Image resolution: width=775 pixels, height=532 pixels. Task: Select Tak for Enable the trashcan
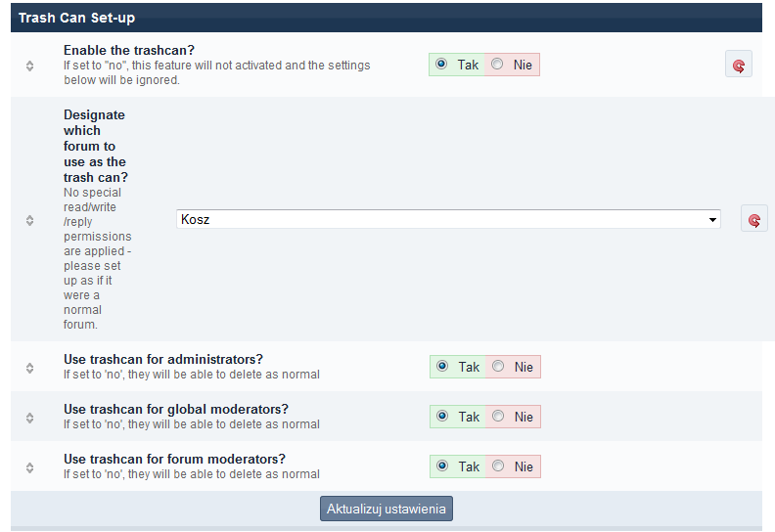tap(442, 65)
